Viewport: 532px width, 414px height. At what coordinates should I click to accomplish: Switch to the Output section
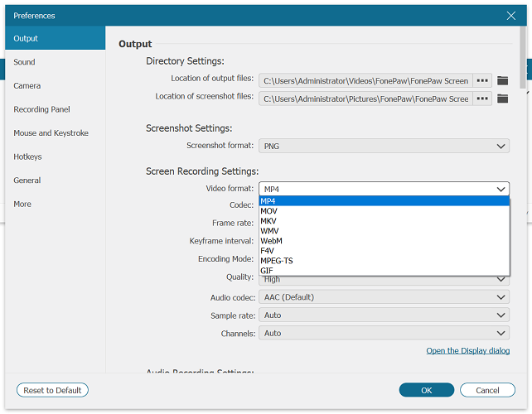tap(55, 38)
